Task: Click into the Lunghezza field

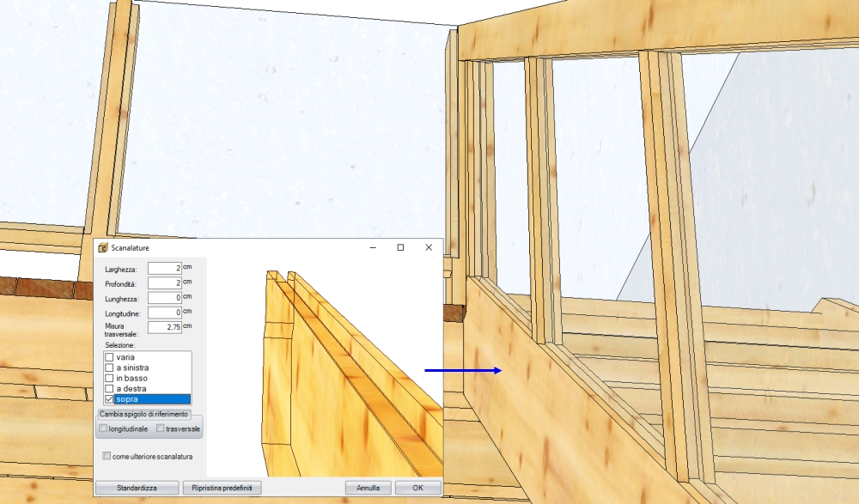Action: pyautogui.click(x=163, y=298)
